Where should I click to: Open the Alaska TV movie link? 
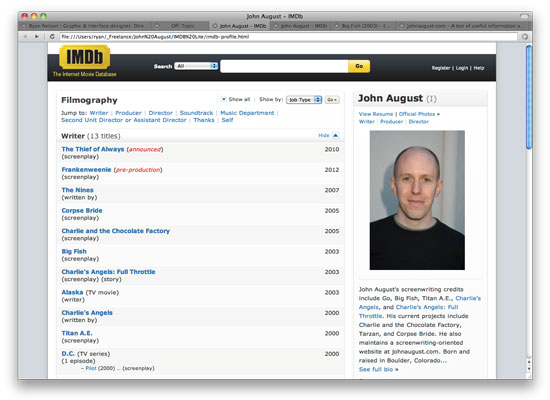click(x=72, y=292)
